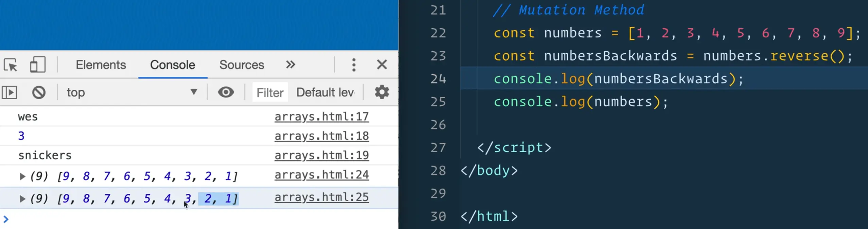Viewport: 868px width, 229px height.
Task: Activate the inspect element picker icon
Action: coord(11,65)
